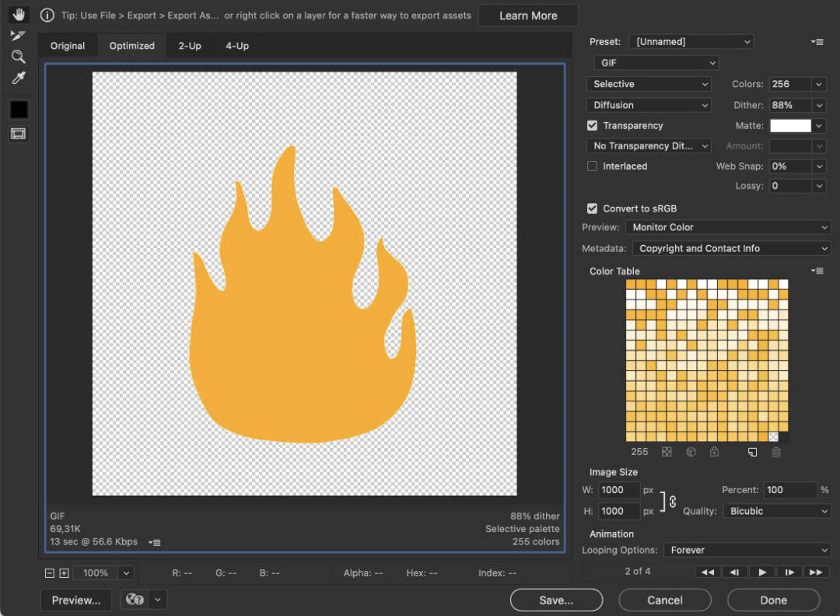
Task: Select the transparent swatch in Color Table
Action: pos(774,436)
